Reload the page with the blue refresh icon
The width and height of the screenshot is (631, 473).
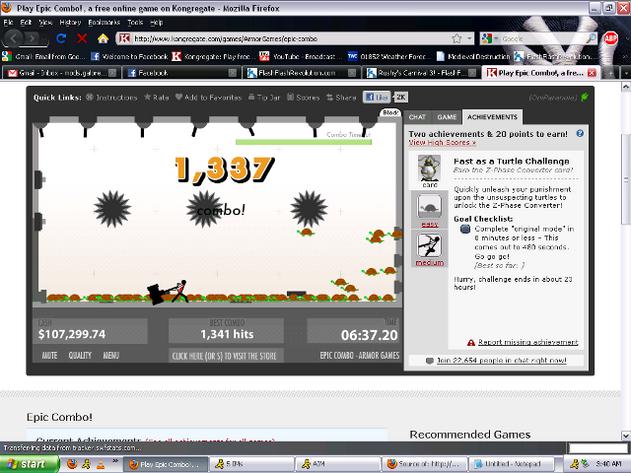[x=61, y=39]
